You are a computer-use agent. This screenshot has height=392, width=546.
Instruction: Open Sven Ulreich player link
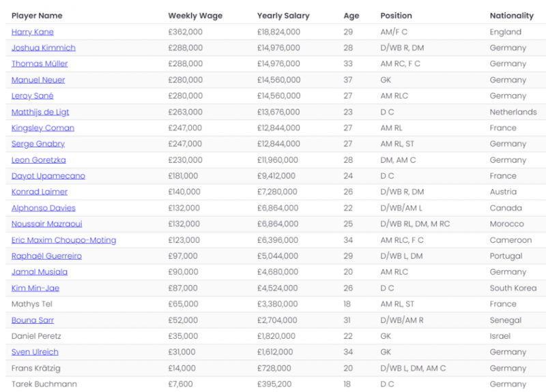tap(35, 352)
